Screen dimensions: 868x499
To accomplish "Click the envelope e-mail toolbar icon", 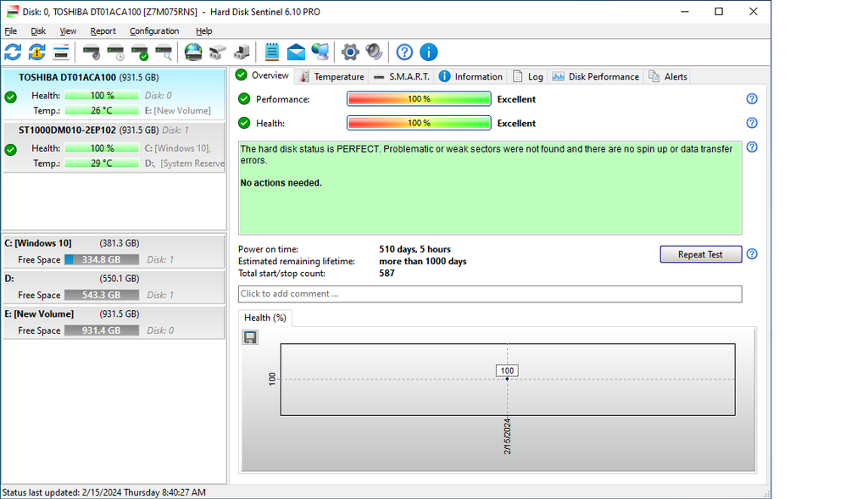I will [296, 53].
